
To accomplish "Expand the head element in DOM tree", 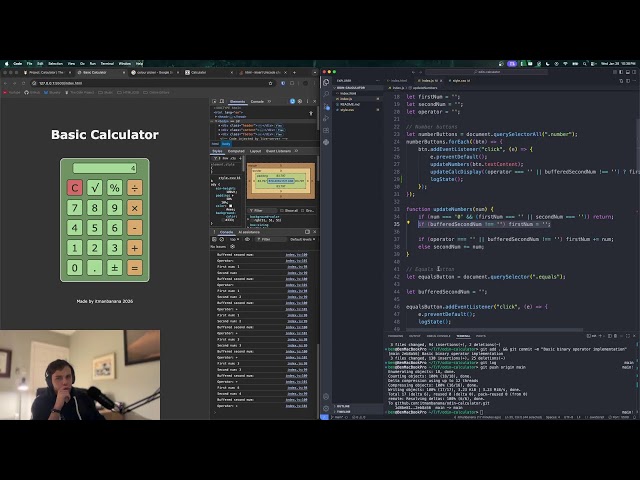I will [216, 117].
